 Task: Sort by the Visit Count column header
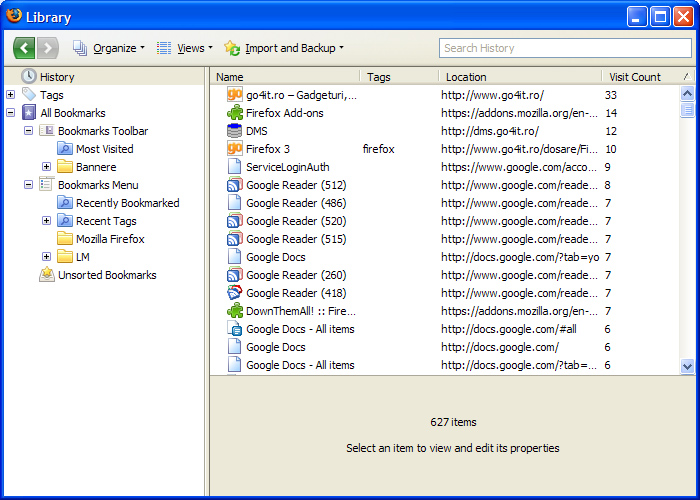[641, 77]
